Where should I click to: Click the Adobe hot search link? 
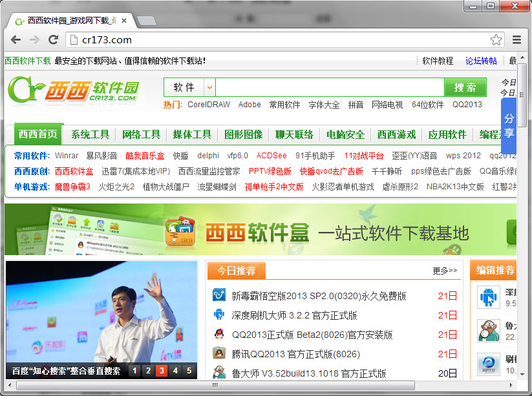tap(250, 105)
